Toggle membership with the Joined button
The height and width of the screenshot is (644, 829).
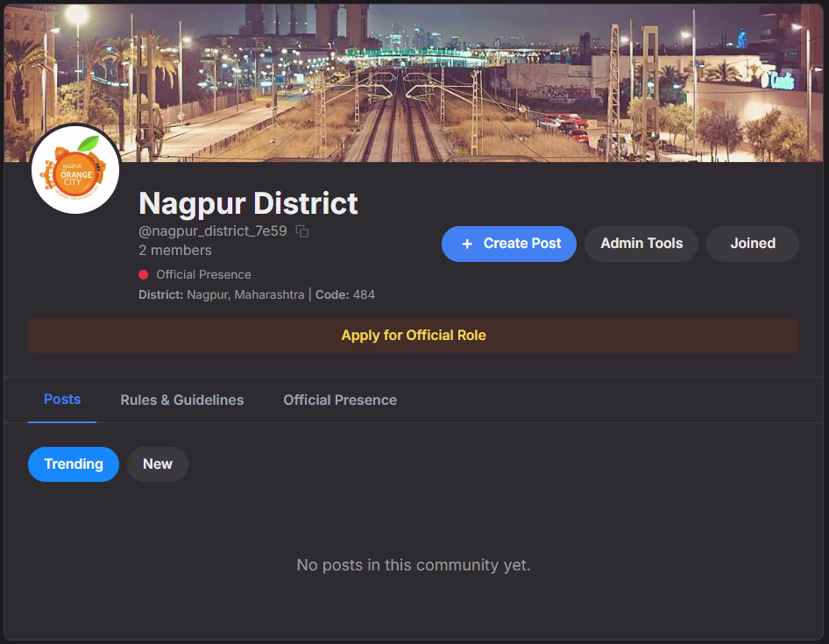click(x=752, y=244)
